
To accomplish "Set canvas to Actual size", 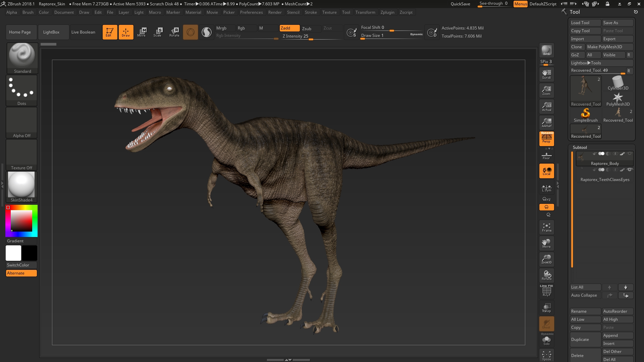I will coord(546,107).
